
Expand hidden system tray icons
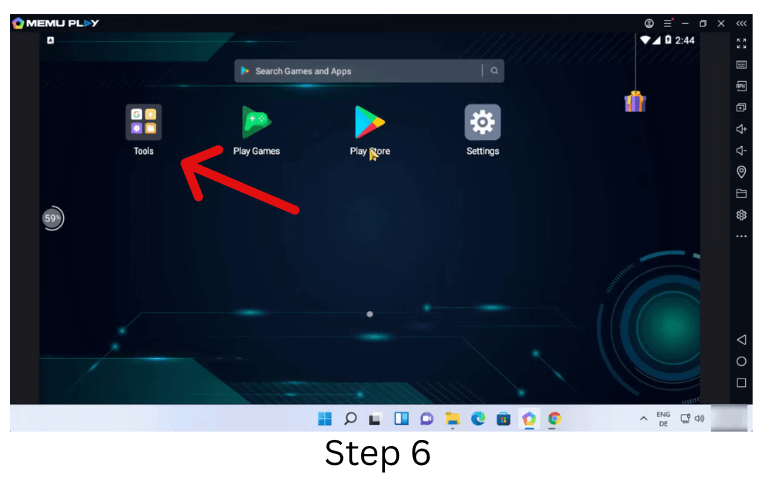(644, 419)
